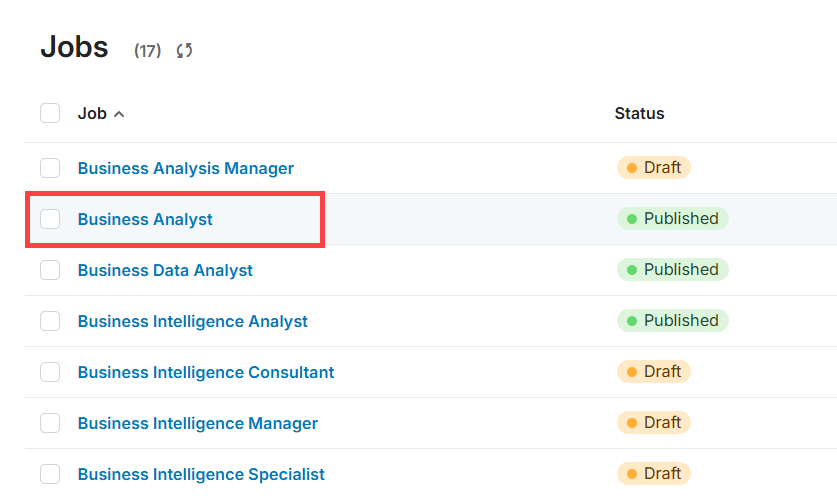This screenshot has height=499, width=837.
Task: Open the Business Analyst job link
Action: (x=145, y=219)
